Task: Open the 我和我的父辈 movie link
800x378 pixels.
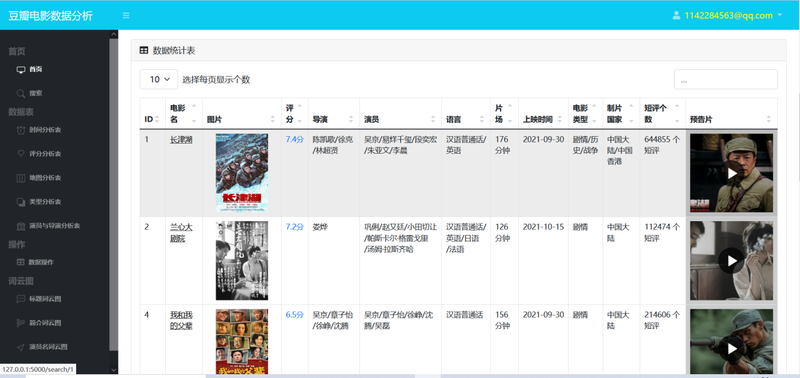Action: [x=181, y=320]
